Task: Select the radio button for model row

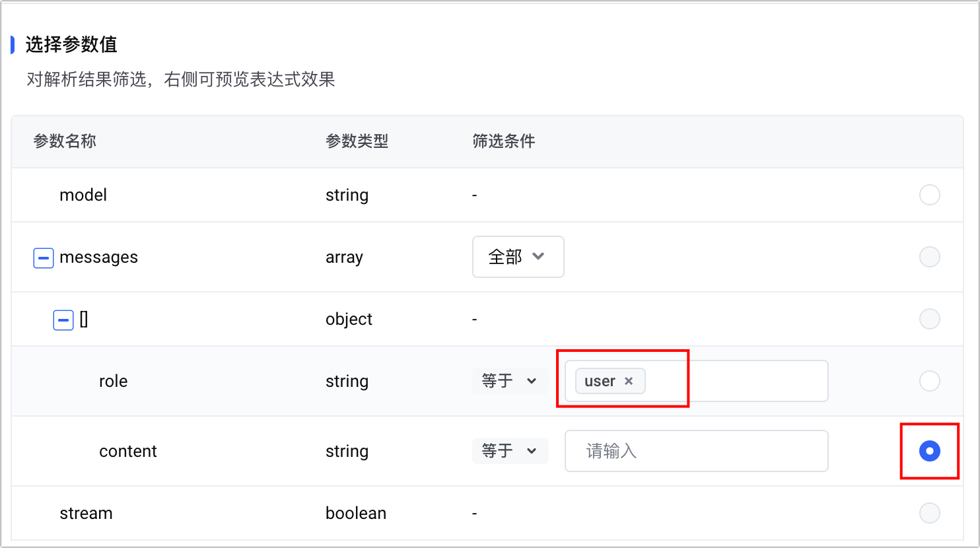Action: point(929,195)
